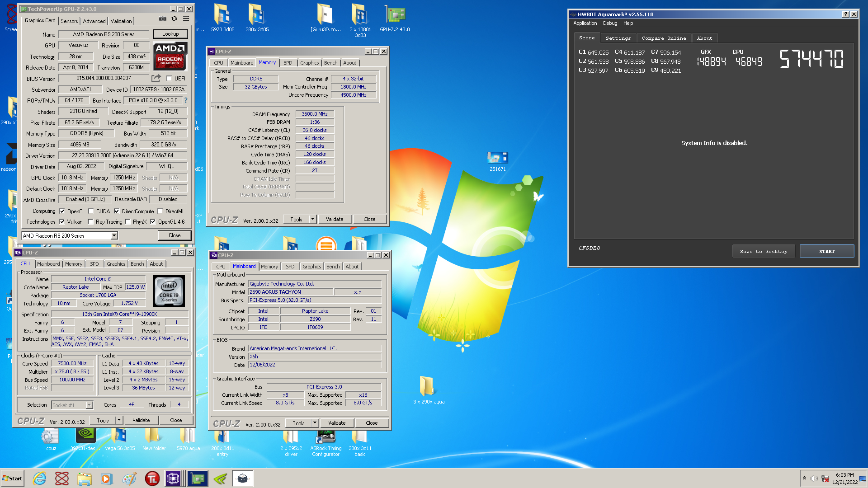Screen dimensions: 868x488
Task: Open the Debug menu in Aquamark
Action: click(610, 23)
